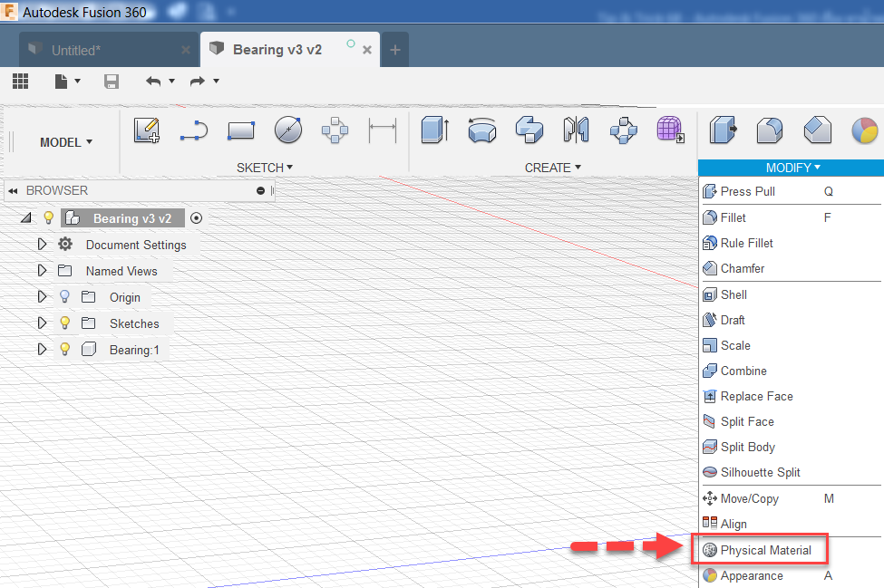Click the Physical Material command
This screenshot has height=588, width=884.
click(x=766, y=550)
